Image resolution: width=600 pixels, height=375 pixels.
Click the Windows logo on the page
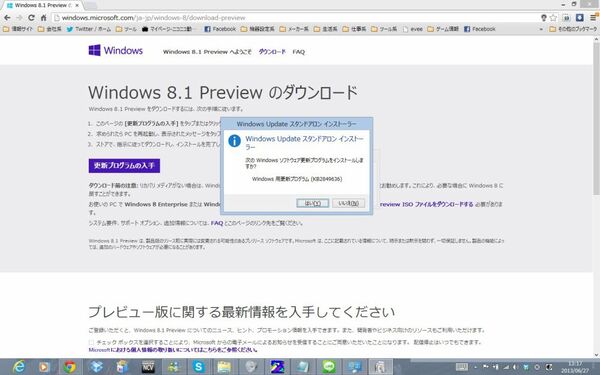(x=116, y=51)
